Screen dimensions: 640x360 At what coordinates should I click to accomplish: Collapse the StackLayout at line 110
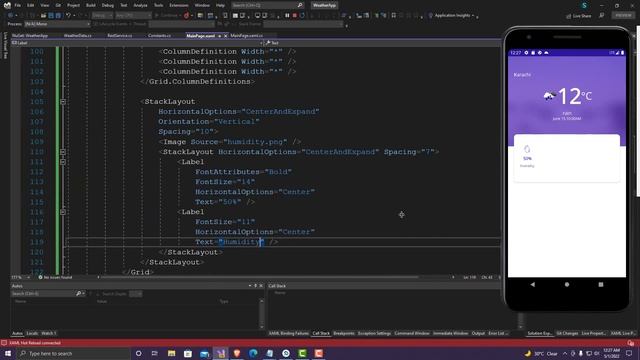click(x=63, y=152)
